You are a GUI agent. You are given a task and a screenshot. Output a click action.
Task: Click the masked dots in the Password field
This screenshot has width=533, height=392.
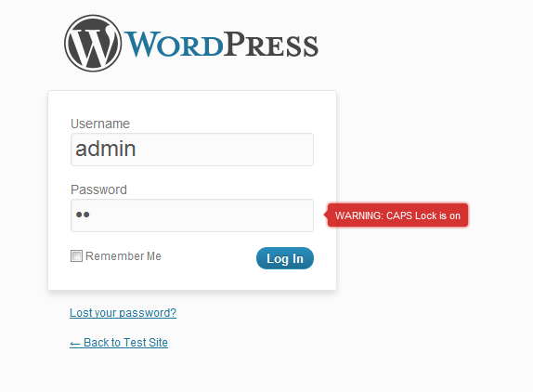pos(83,215)
